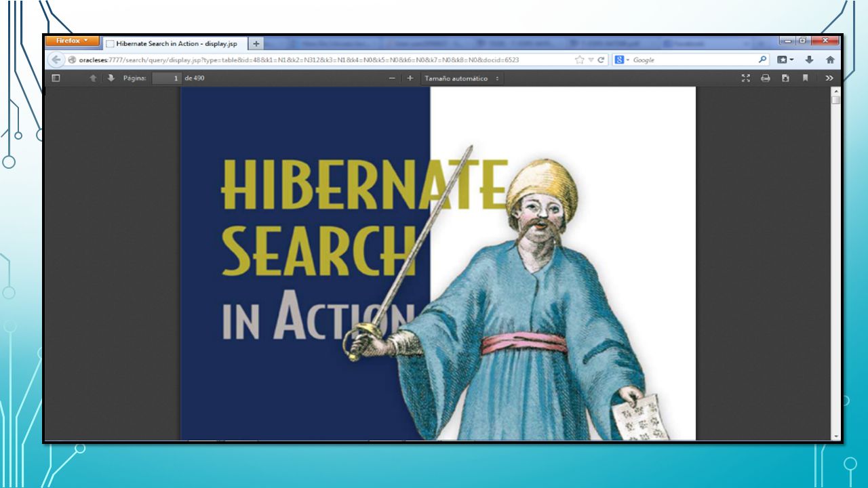This screenshot has height=488, width=868.
Task: Click the page number field
Action: (x=166, y=79)
